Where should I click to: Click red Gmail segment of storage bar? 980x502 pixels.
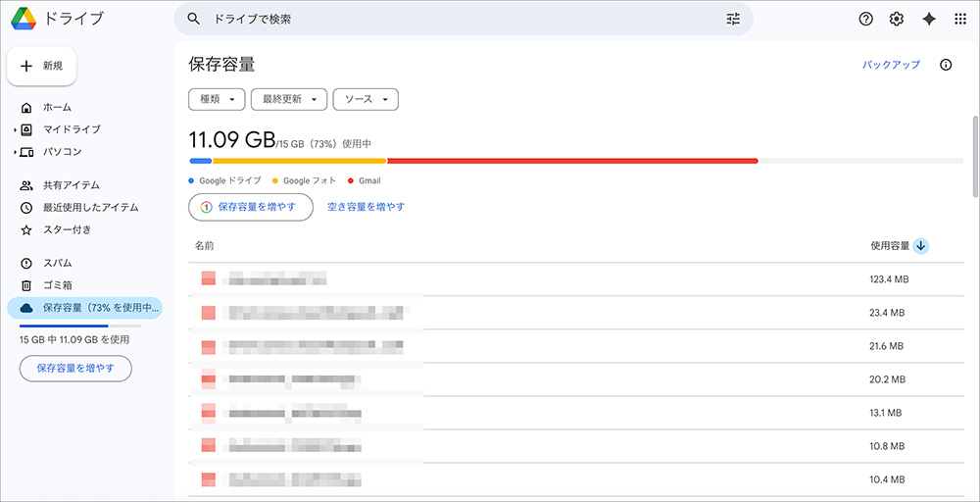click(572, 161)
